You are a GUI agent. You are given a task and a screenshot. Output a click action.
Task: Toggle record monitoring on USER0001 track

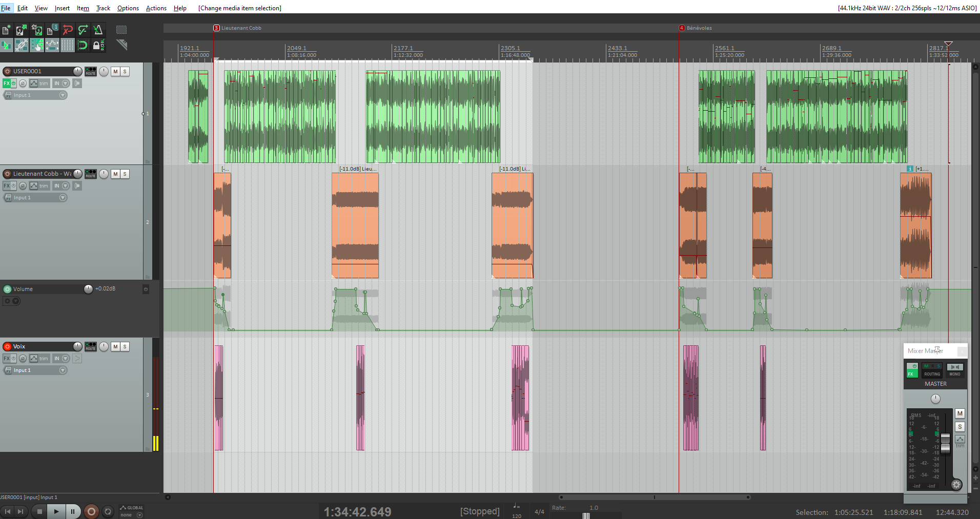click(x=77, y=83)
